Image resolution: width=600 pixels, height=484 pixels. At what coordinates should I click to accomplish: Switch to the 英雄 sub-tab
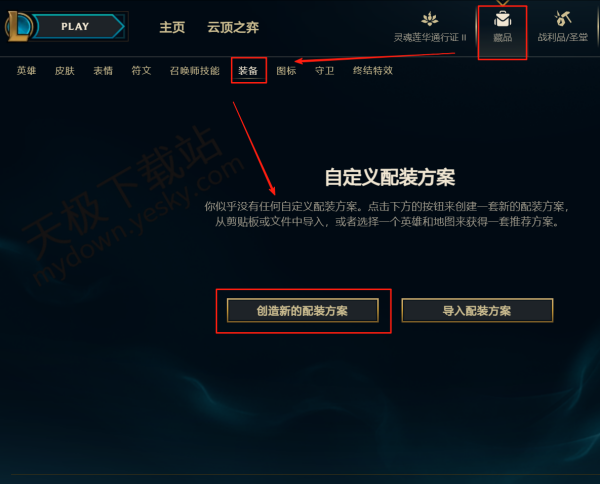coord(26,71)
